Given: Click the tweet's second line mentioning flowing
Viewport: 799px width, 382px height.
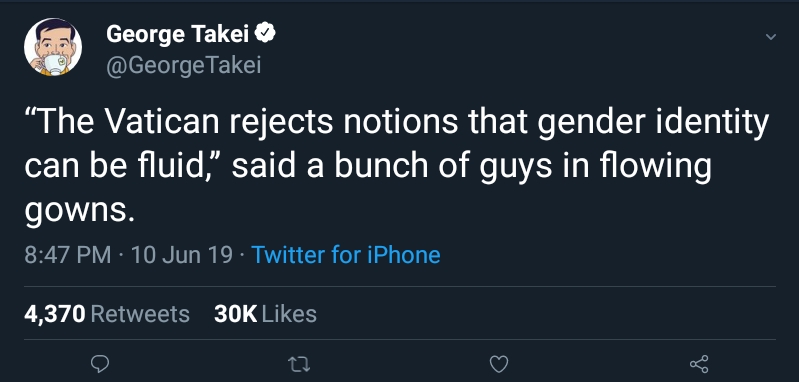Looking at the screenshot, I should (x=367, y=168).
